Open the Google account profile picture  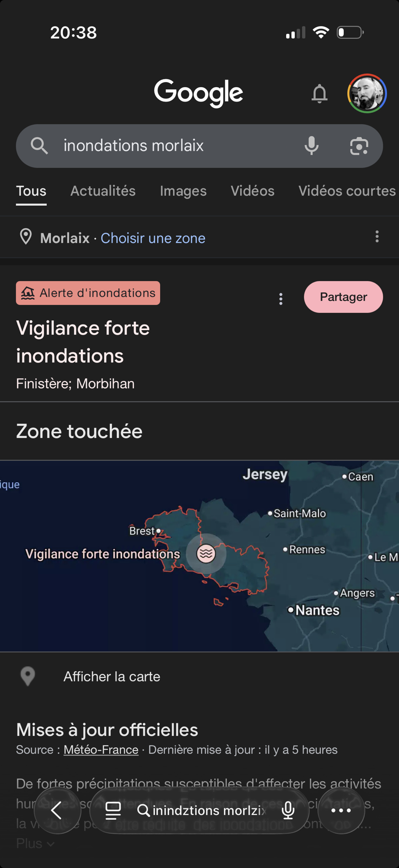pos(367,93)
